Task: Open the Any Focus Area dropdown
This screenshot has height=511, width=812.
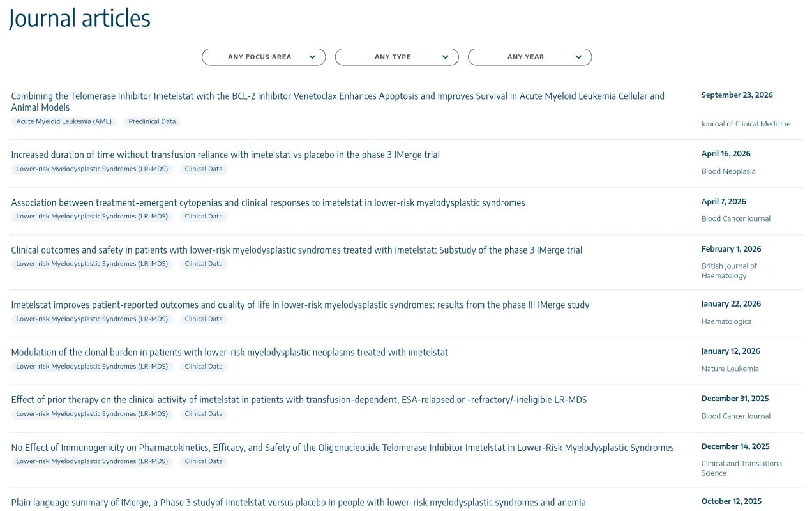Action: point(264,57)
